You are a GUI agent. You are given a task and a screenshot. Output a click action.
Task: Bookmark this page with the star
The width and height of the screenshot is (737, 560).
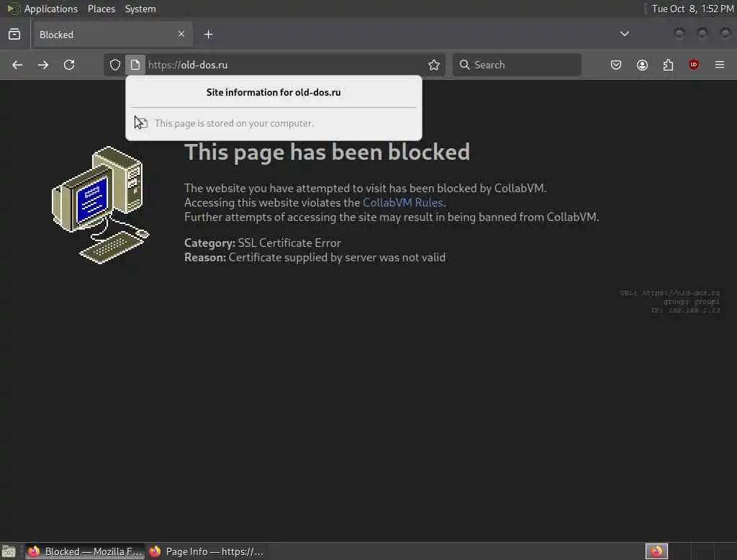[x=434, y=65]
